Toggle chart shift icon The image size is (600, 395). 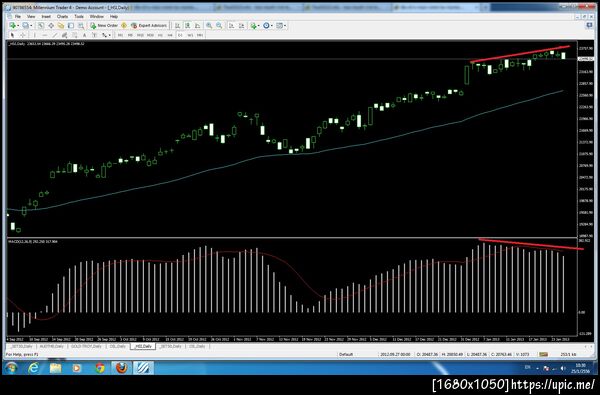coord(241,25)
